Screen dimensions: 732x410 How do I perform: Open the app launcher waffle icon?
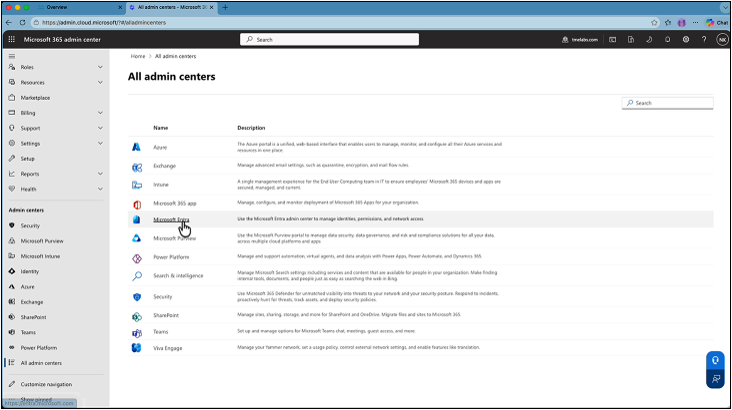(12, 40)
